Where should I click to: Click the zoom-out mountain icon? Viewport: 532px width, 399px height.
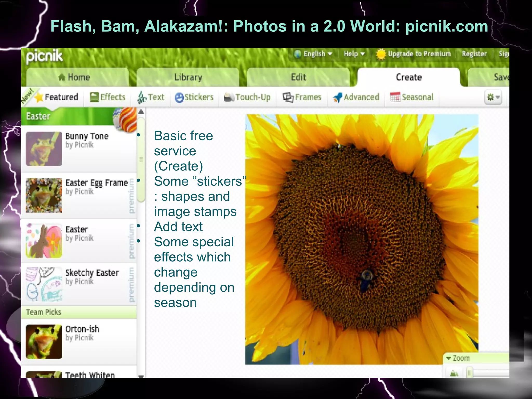click(454, 374)
